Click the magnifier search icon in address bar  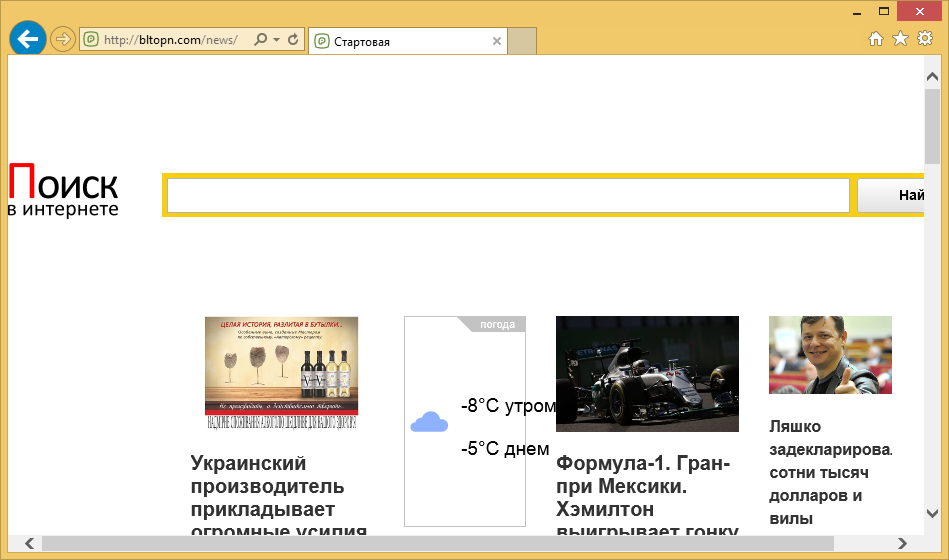click(261, 40)
